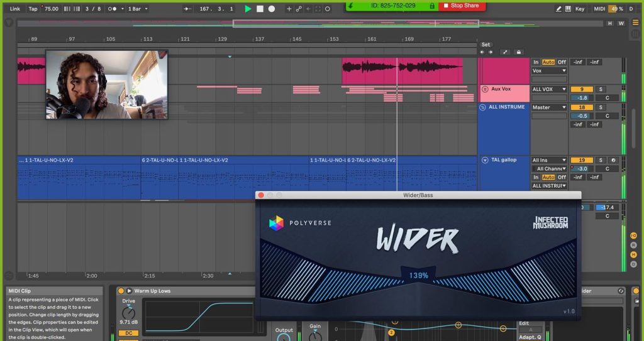Toggle Draw Mode pencil icon
The height and width of the screenshot is (341, 644).
[558, 9]
